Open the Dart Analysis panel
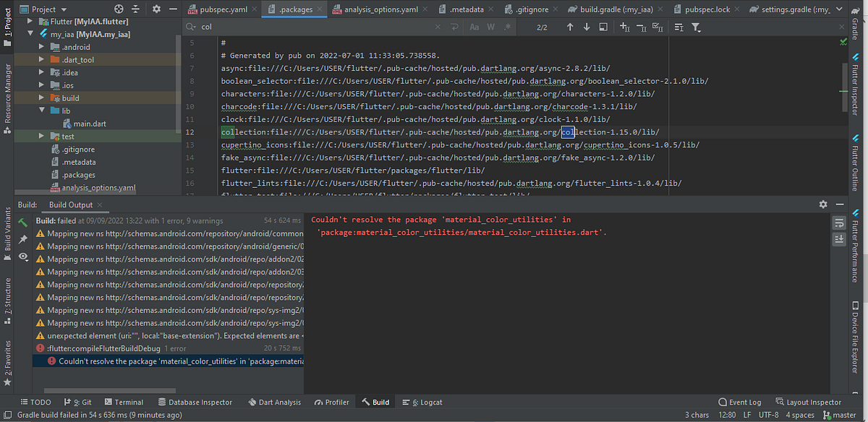 coord(275,402)
